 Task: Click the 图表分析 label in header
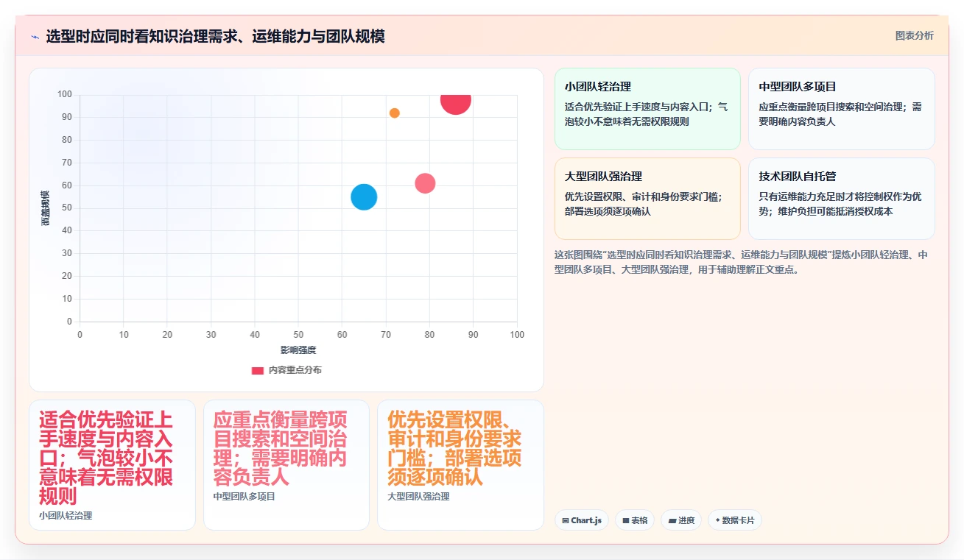(914, 35)
